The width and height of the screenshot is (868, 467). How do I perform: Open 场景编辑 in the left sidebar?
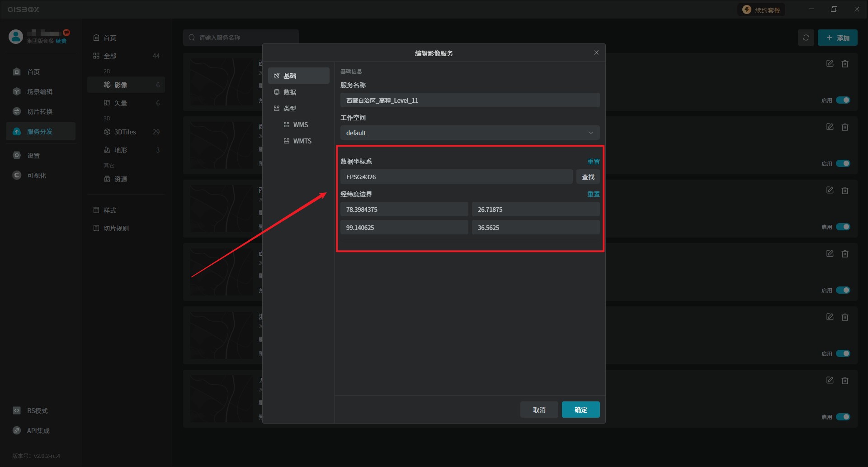coord(40,92)
